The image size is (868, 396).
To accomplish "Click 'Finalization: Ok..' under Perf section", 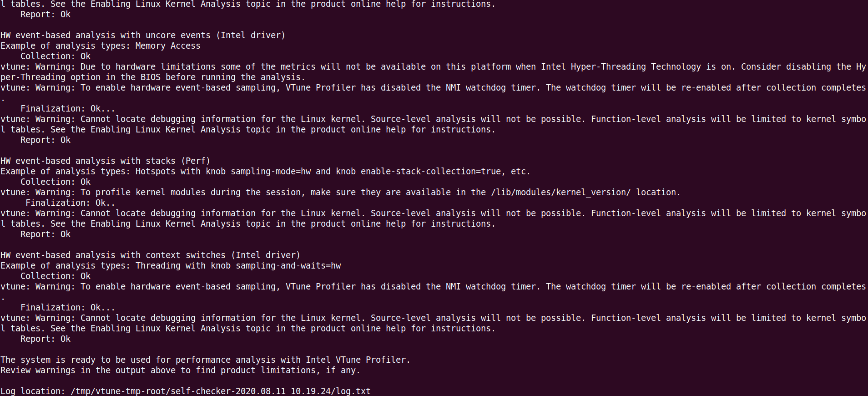I will tap(71, 203).
